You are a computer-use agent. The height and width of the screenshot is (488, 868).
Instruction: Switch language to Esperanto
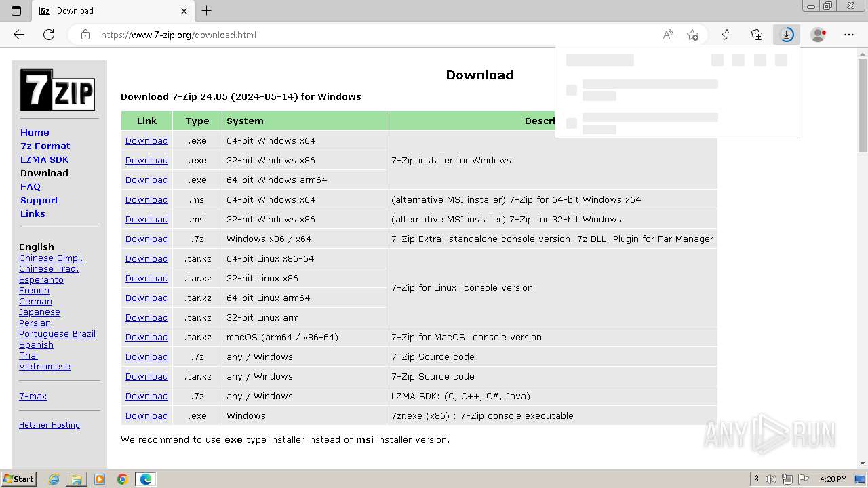[41, 279]
